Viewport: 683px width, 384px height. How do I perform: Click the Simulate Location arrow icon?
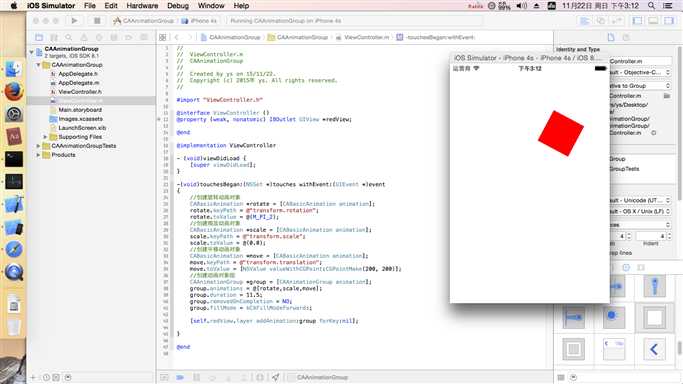[x=276, y=377]
